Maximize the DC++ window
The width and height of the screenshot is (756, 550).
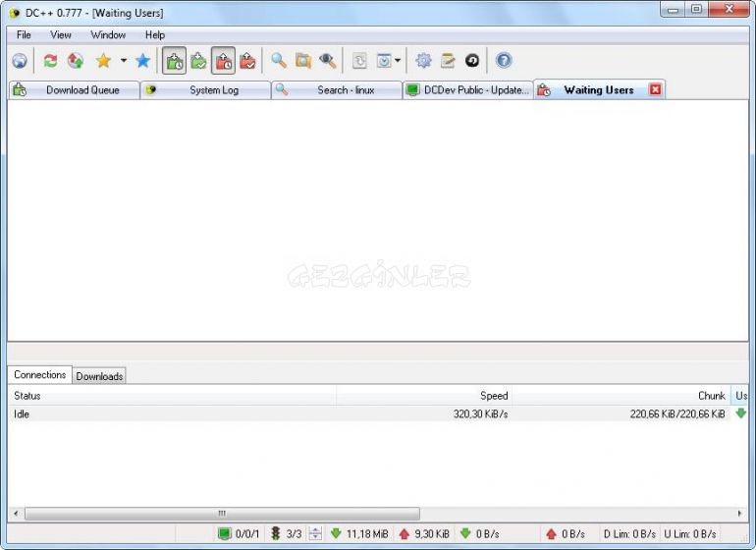coord(696,10)
